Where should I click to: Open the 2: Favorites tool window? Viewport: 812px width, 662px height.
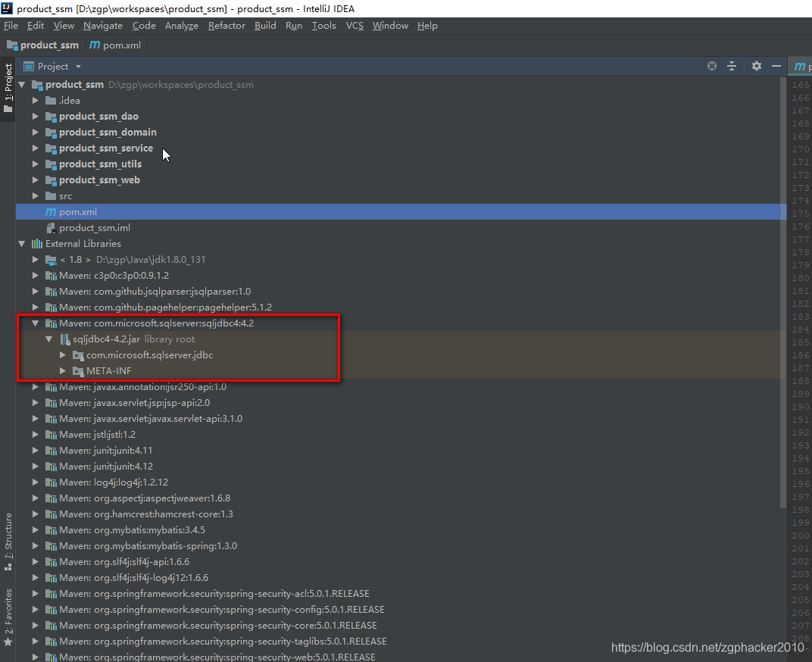coord(8,617)
